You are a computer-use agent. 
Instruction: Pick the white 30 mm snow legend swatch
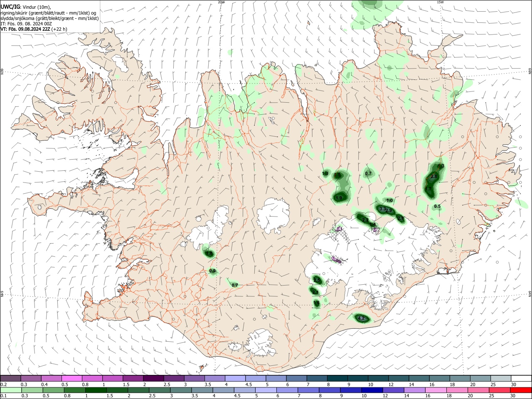[x=521, y=379]
